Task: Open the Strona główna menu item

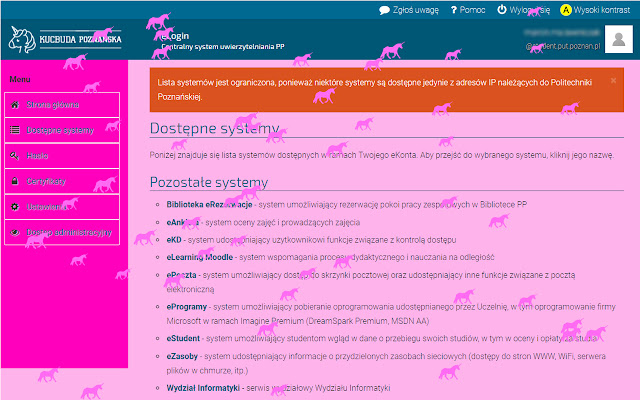Action: coord(62,105)
